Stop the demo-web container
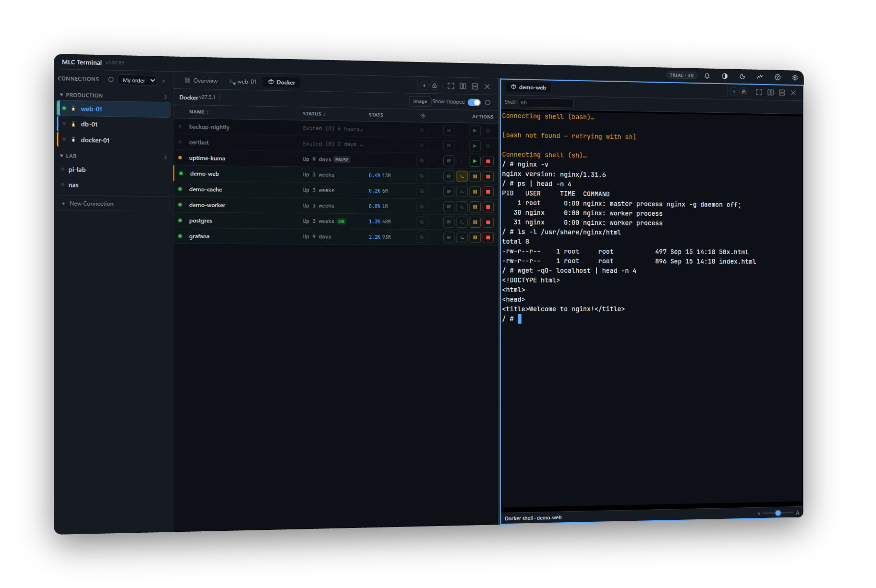Screen dimensions: 876x588 [x=488, y=177]
